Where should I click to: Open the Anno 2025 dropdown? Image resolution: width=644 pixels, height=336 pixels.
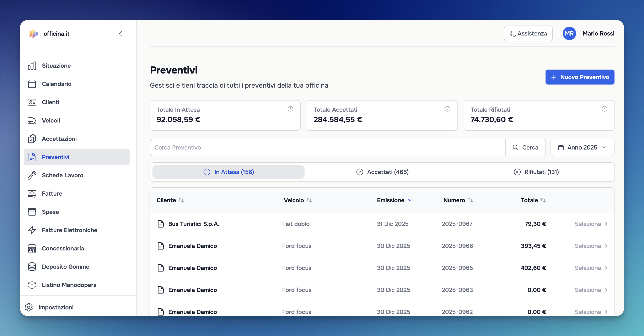pos(582,147)
